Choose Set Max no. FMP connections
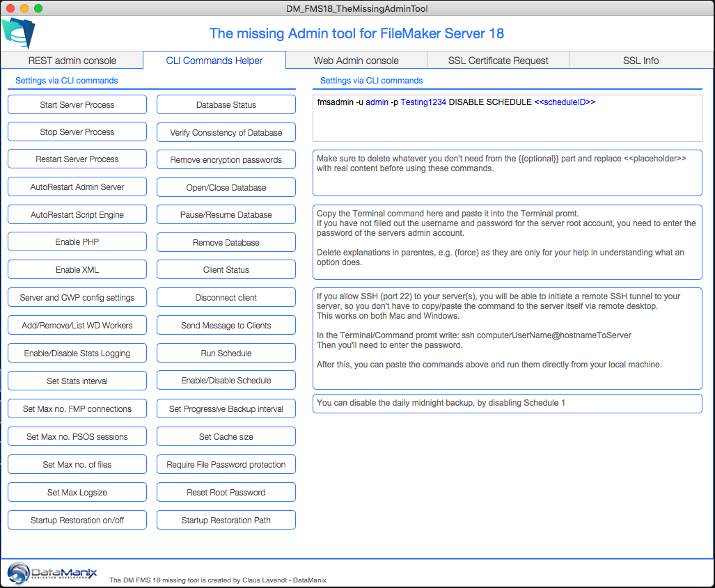The image size is (715, 588). pos(77,409)
